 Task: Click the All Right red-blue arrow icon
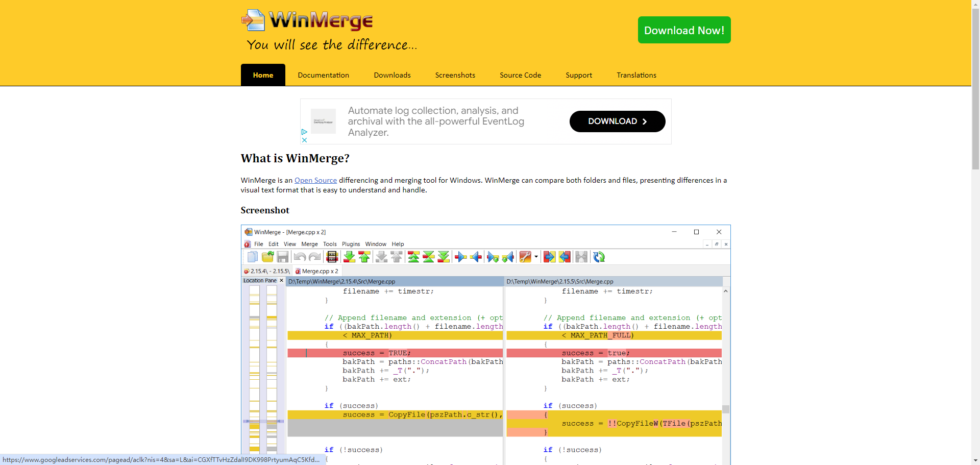click(x=549, y=257)
